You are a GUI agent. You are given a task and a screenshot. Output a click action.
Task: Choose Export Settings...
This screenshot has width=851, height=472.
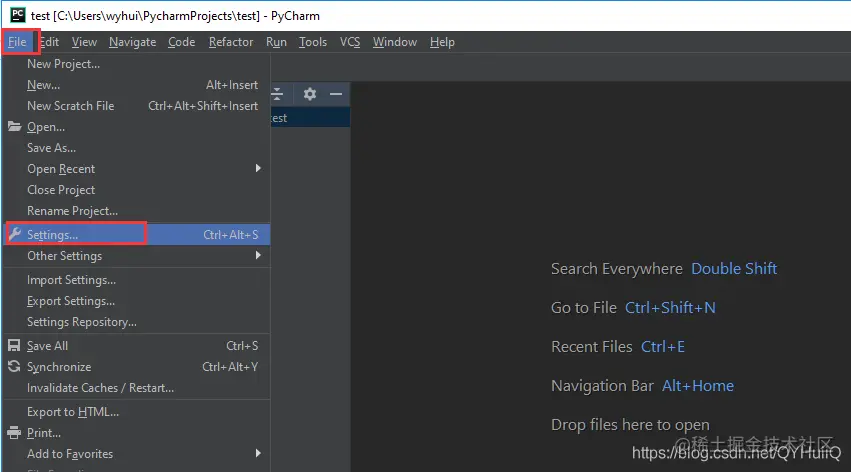(137, 301)
